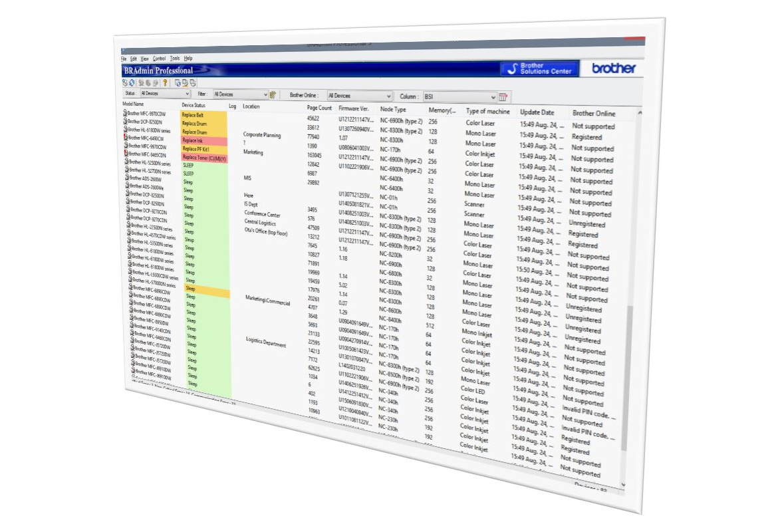778x532 pixels.
Task: Sort by Page Count column header
Action: click(x=319, y=108)
